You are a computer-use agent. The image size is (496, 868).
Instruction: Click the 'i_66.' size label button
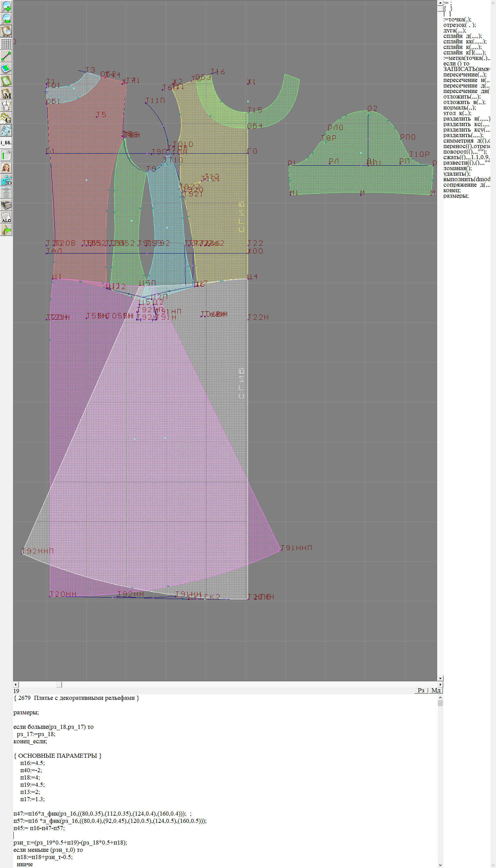pyautogui.click(x=6, y=143)
